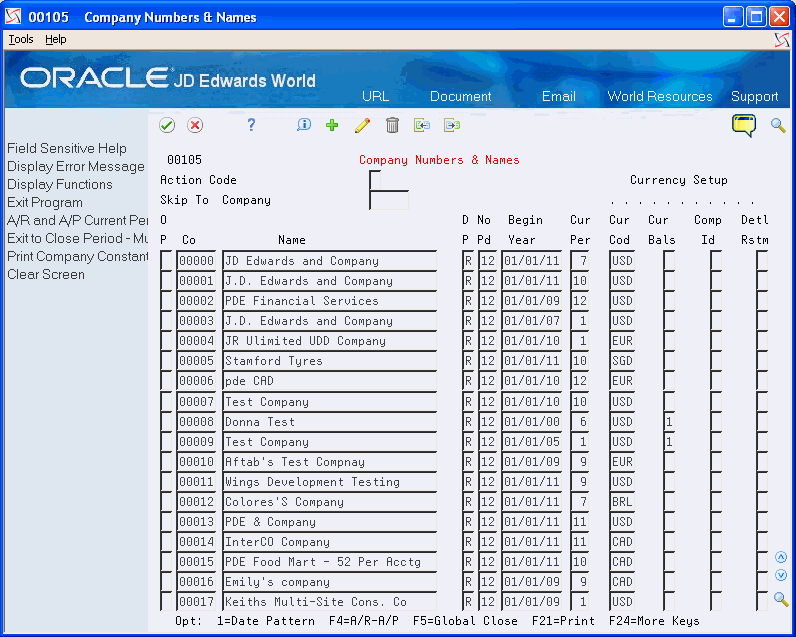Click 1=Date Pattern option text
Image resolution: width=796 pixels, height=637 pixels.
point(266,621)
